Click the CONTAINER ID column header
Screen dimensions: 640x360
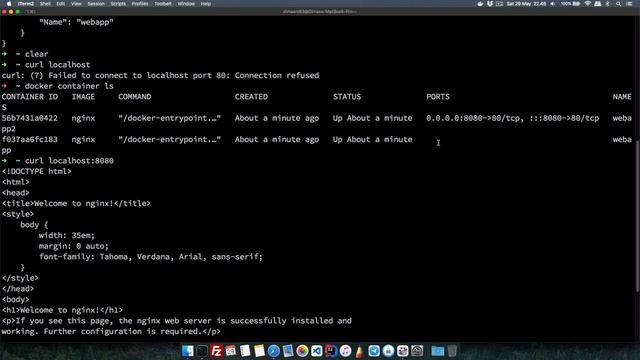29,97
